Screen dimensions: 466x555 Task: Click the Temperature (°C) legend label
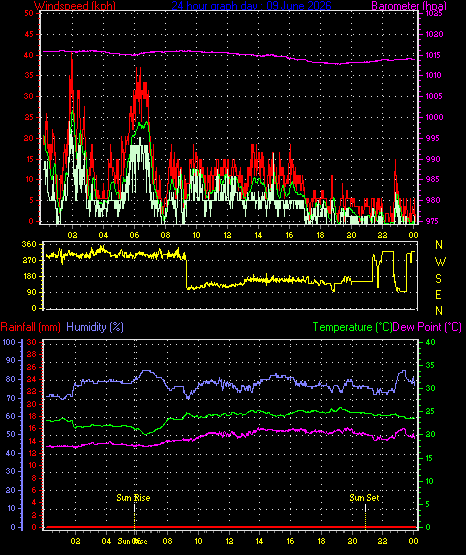click(x=352, y=327)
